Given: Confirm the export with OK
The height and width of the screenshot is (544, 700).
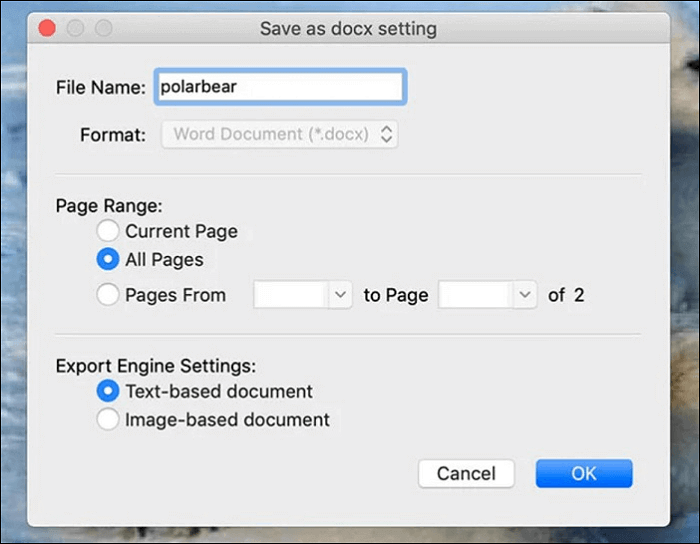Looking at the screenshot, I should click(x=583, y=473).
